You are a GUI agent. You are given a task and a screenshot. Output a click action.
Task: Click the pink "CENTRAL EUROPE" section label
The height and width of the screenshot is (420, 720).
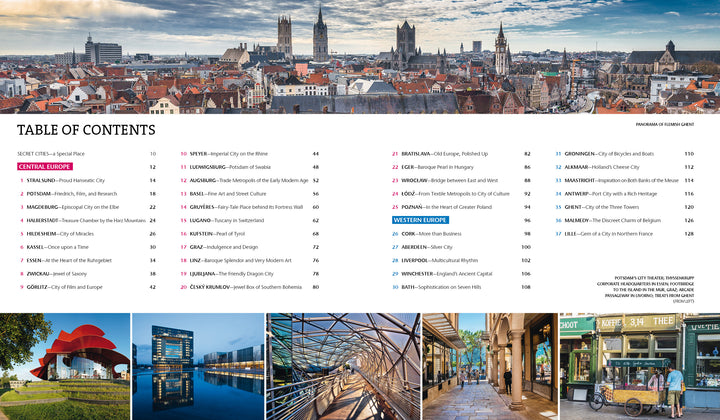(x=45, y=167)
